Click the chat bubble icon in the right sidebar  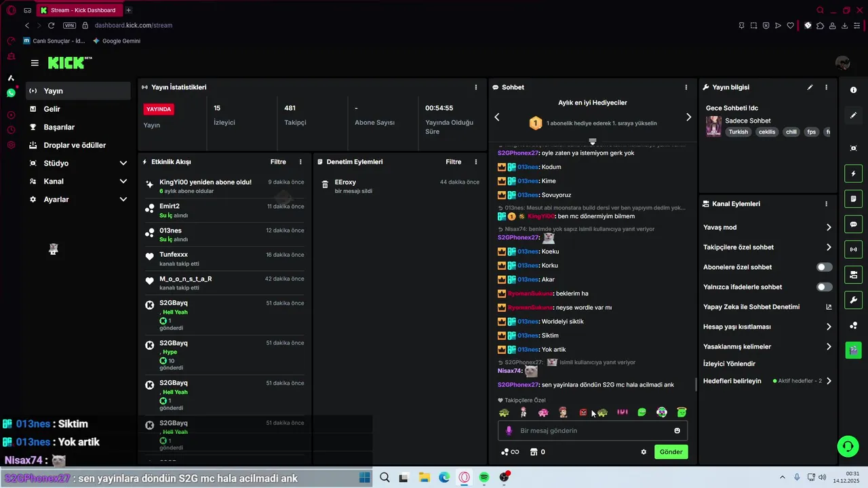[x=853, y=224]
